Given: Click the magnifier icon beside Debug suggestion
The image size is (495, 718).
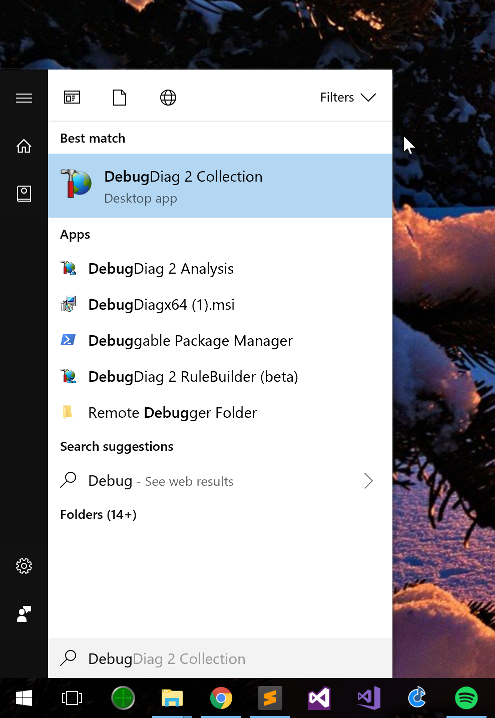Looking at the screenshot, I should 68,480.
